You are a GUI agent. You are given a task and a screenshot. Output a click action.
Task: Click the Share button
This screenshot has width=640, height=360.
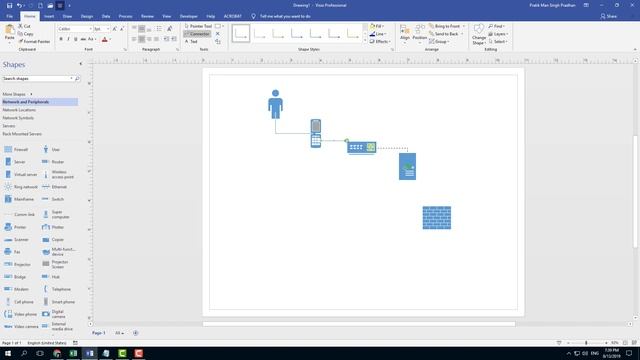[x=608, y=16]
